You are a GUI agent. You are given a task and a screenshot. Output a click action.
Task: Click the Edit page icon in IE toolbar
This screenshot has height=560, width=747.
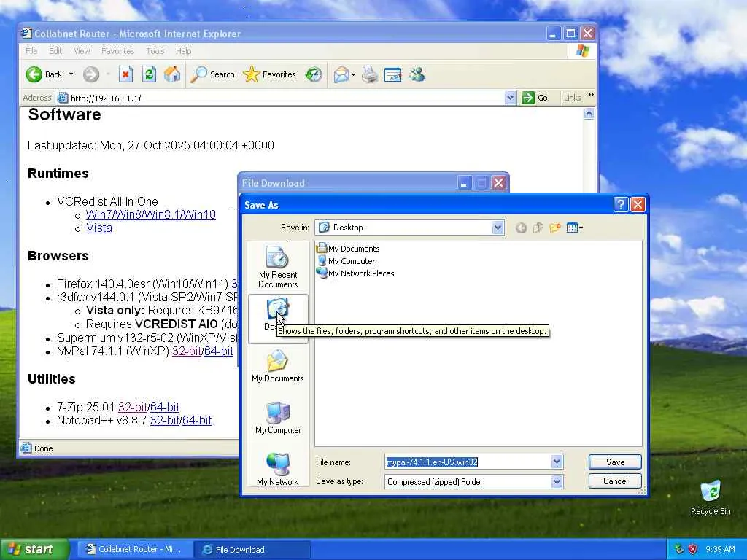point(393,74)
